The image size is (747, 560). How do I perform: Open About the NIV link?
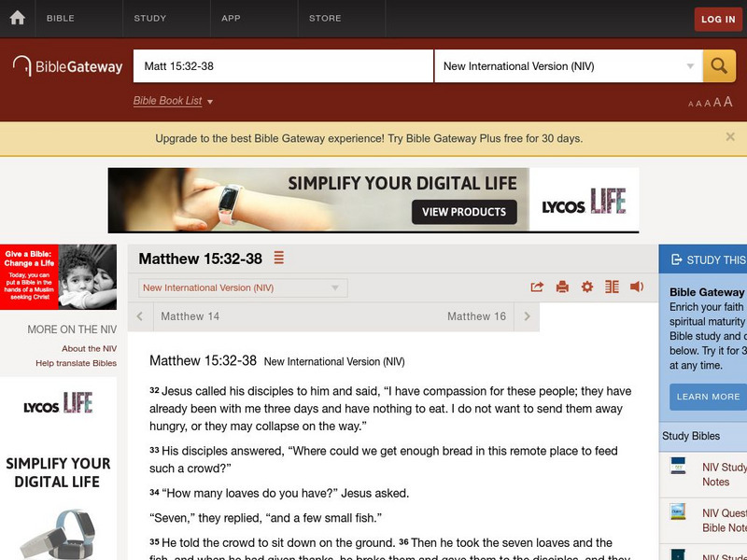pyautogui.click(x=89, y=348)
